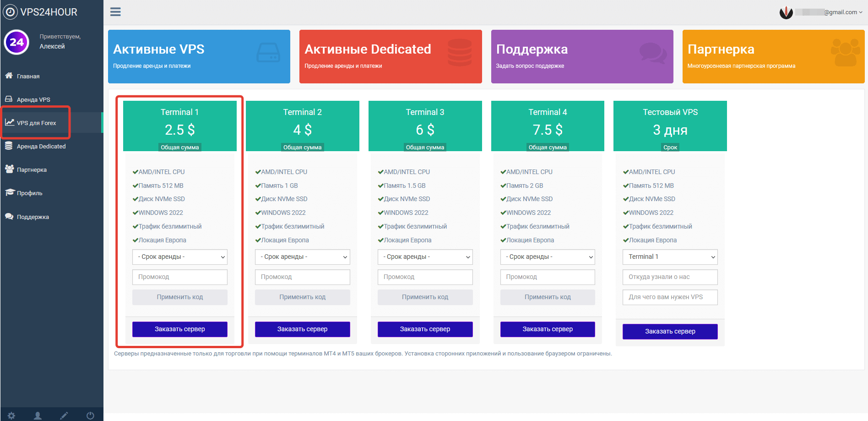The image size is (868, 421).
Task: Click Заказать сервер for Terminal 2
Action: pyautogui.click(x=303, y=329)
